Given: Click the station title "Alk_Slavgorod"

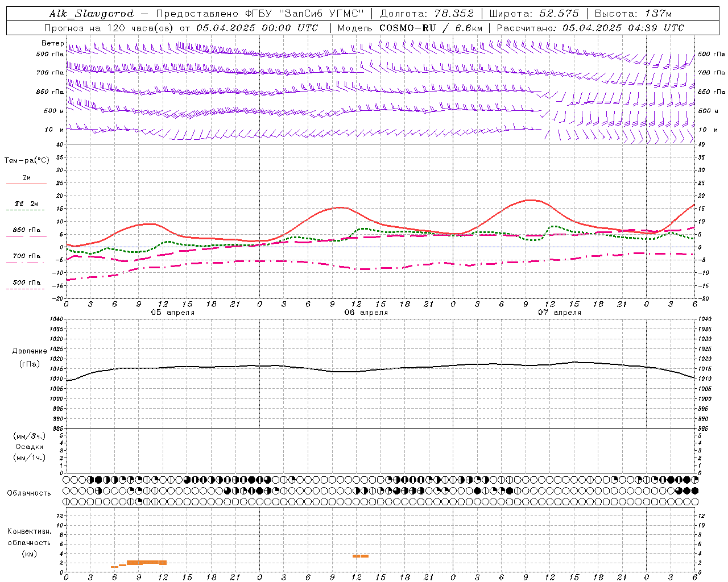Looking at the screenshot, I should coord(91,14).
